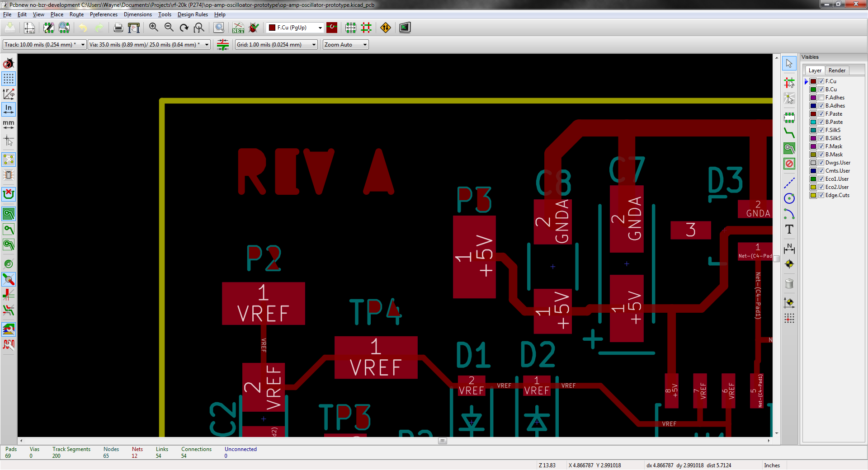Pick the delete items trash tool
Image resolution: width=868 pixels, height=470 pixels.
pyautogui.click(x=789, y=284)
